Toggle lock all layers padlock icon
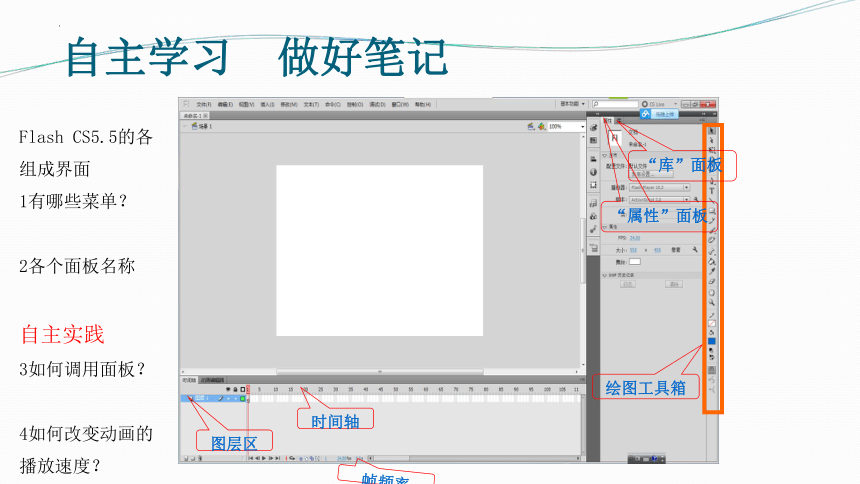This screenshot has width=860, height=484. click(x=235, y=389)
